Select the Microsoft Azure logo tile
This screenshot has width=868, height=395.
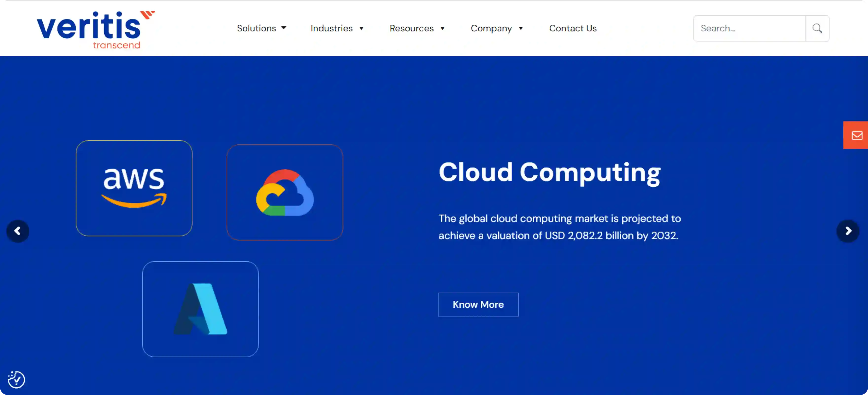point(200,309)
